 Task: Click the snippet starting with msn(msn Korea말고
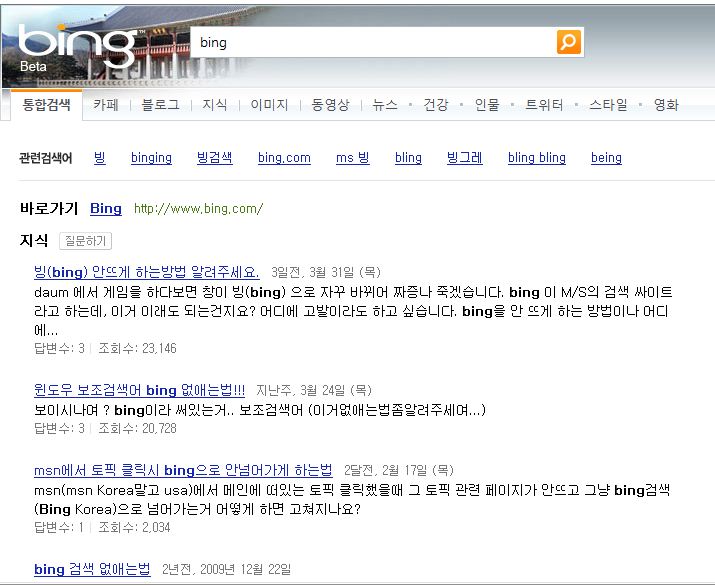pos(352,499)
